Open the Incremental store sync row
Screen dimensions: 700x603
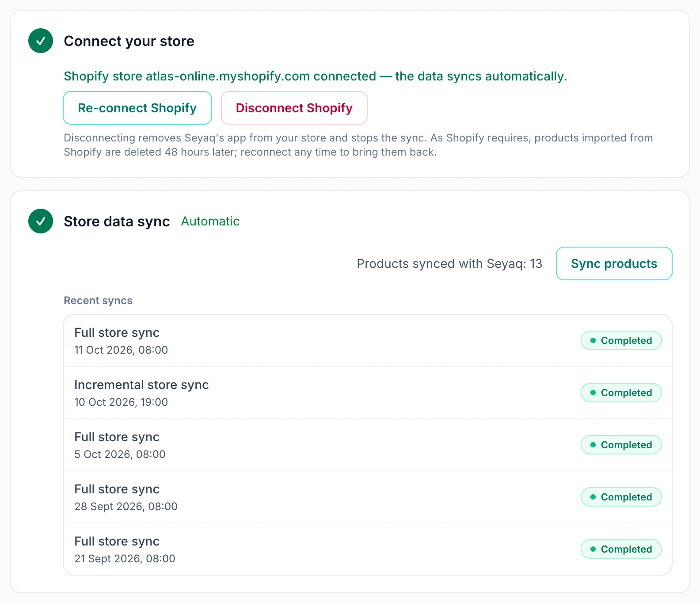[368, 393]
